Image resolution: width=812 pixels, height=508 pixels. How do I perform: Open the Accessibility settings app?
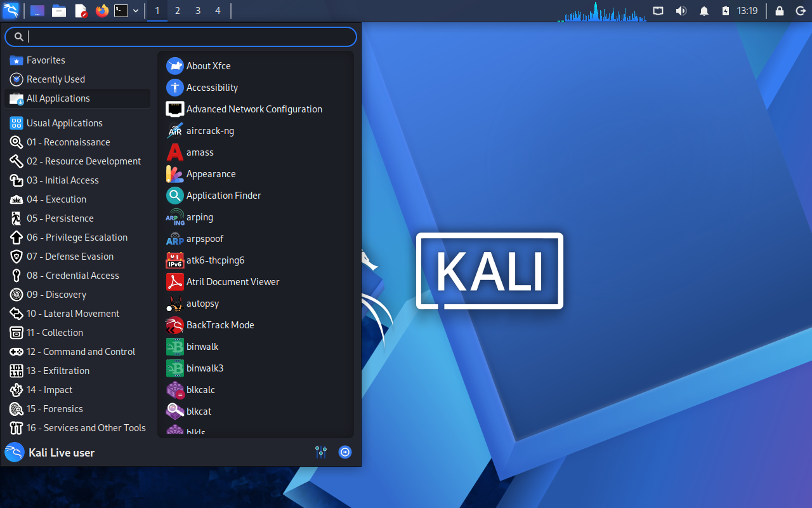[256, 88]
